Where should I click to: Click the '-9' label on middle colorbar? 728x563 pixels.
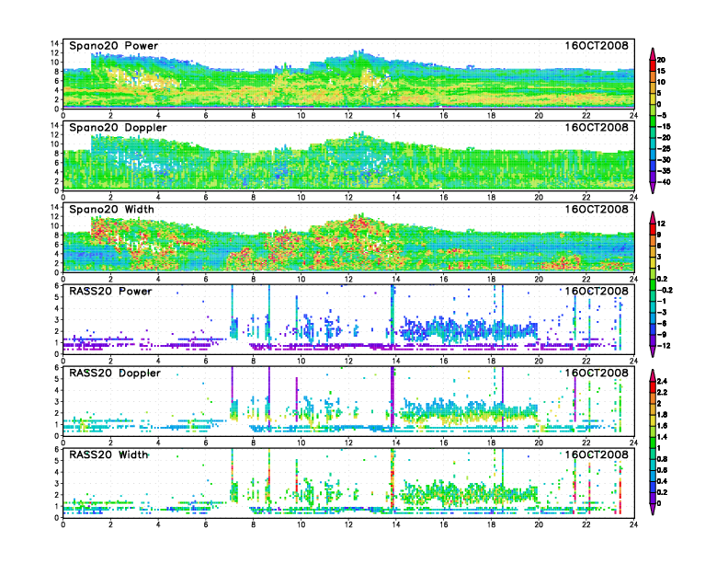point(662,335)
